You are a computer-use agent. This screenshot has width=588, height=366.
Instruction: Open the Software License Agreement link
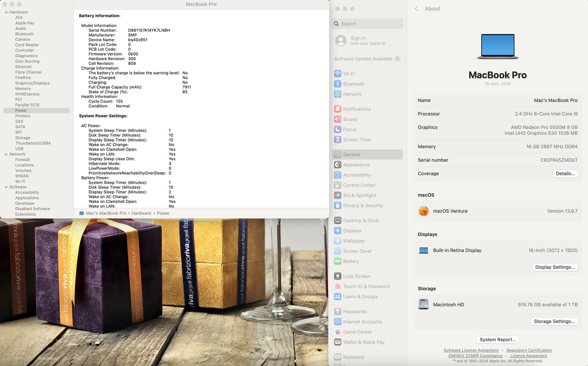coord(471,350)
